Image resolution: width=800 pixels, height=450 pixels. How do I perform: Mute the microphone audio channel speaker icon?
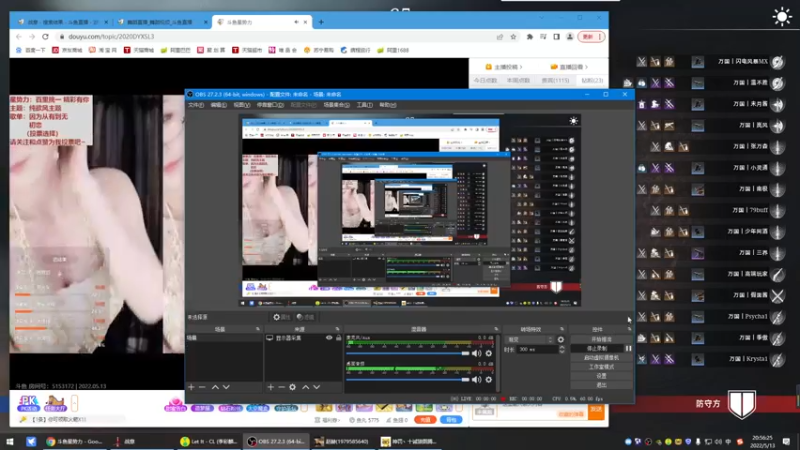(476, 353)
